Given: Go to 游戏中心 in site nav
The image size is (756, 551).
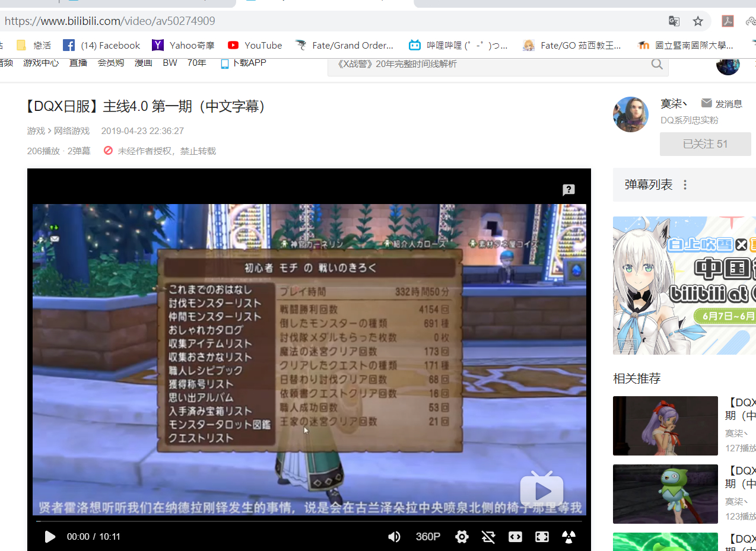Looking at the screenshot, I should [x=41, y=62].
